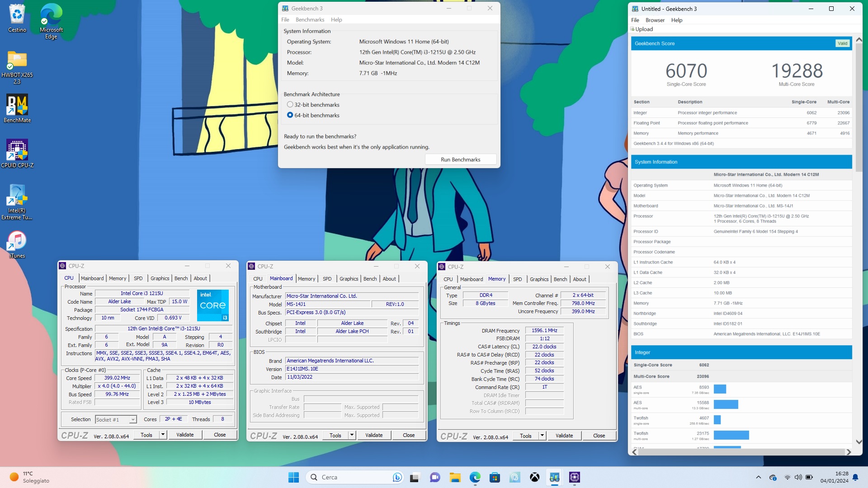Screen dimensions: 868x488
Task: Open the iTunes desktop icon
Action: coord(17,244)
